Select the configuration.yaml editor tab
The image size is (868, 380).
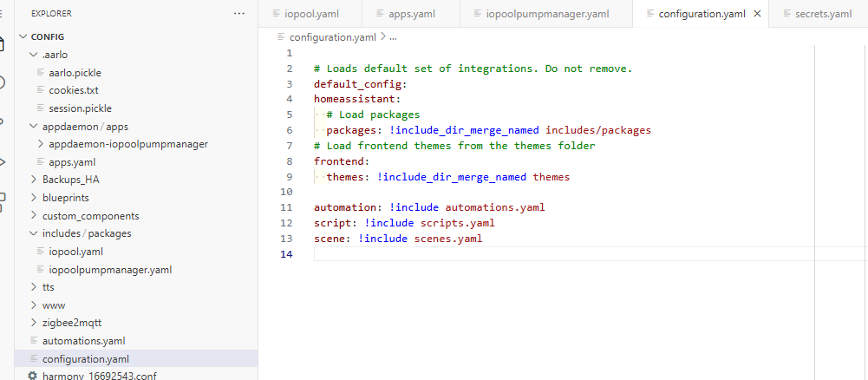point(701,14)
